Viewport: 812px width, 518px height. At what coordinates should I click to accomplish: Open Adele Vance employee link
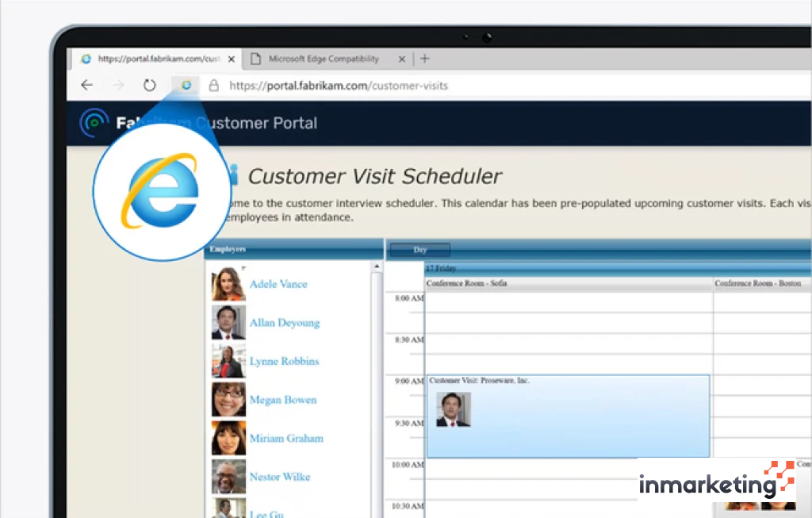point(278,284)
